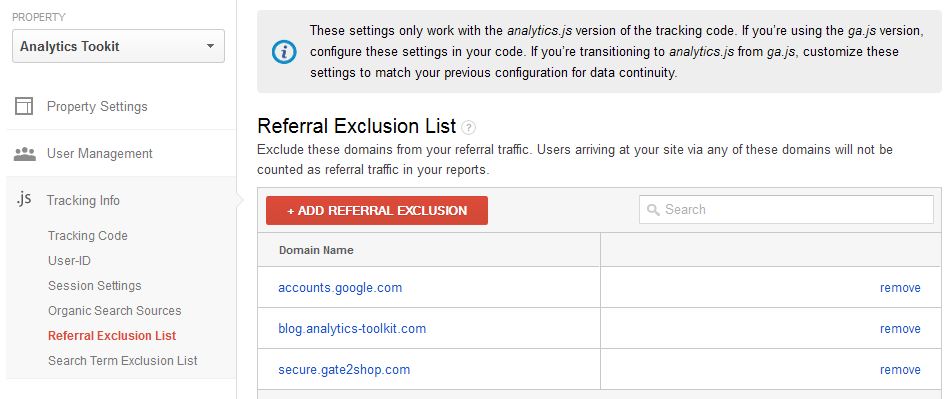The width and height of the screenshot is (945, 399).
Task: Open Search Term Exclusion List
Action: 123,361
